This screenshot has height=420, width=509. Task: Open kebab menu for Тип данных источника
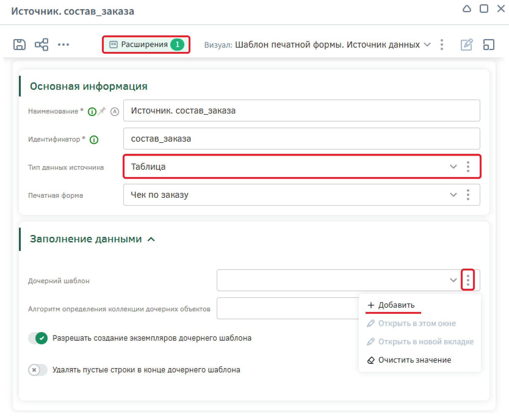[468, 167]
